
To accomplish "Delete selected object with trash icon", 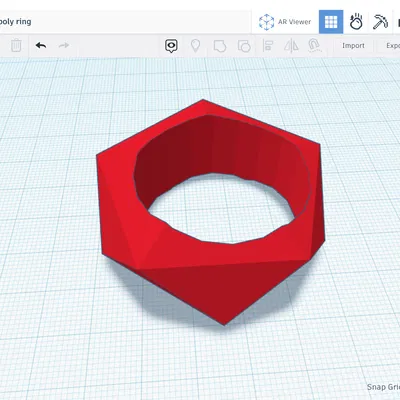I will point(16,45).
